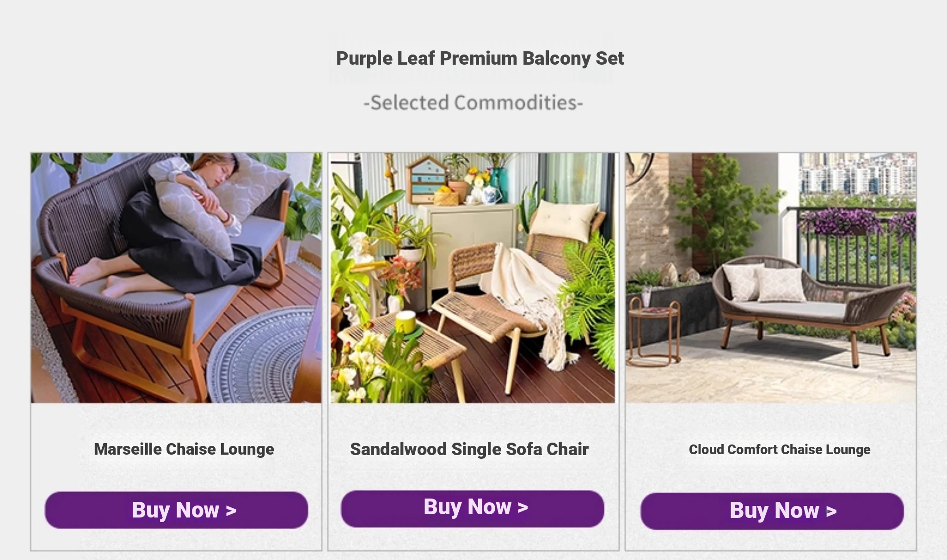Click the Cloud Comfort Chaise Lounge name
947x560 pixels.
coord(780,450)
